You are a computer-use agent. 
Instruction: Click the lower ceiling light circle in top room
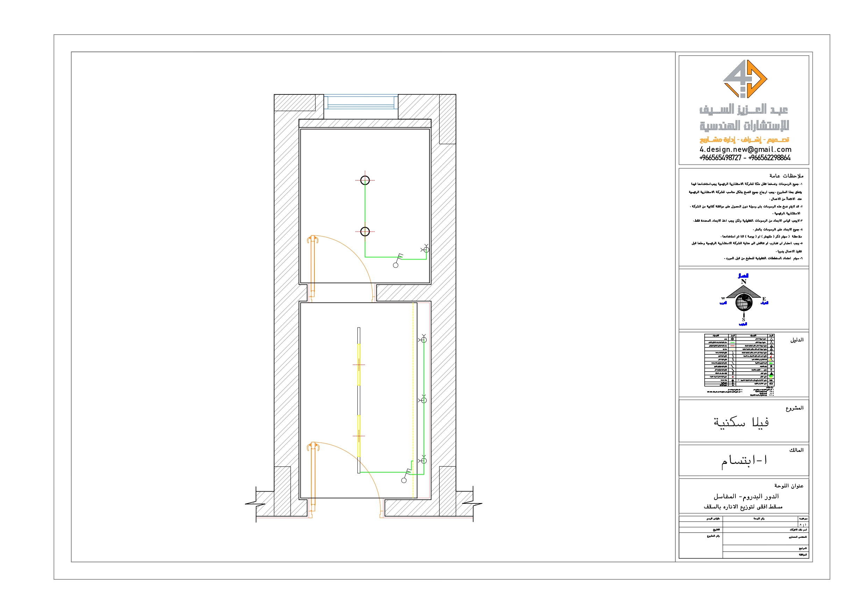point(365,232)
